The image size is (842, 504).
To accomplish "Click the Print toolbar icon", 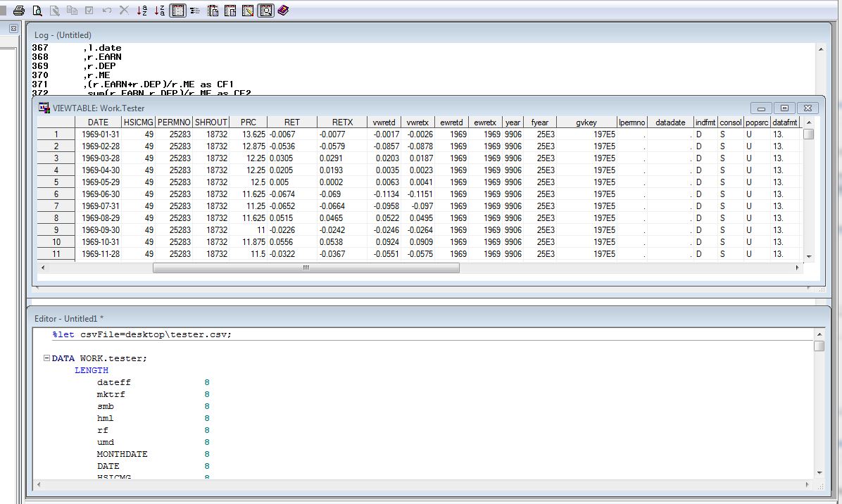I will tap(19, 10).
